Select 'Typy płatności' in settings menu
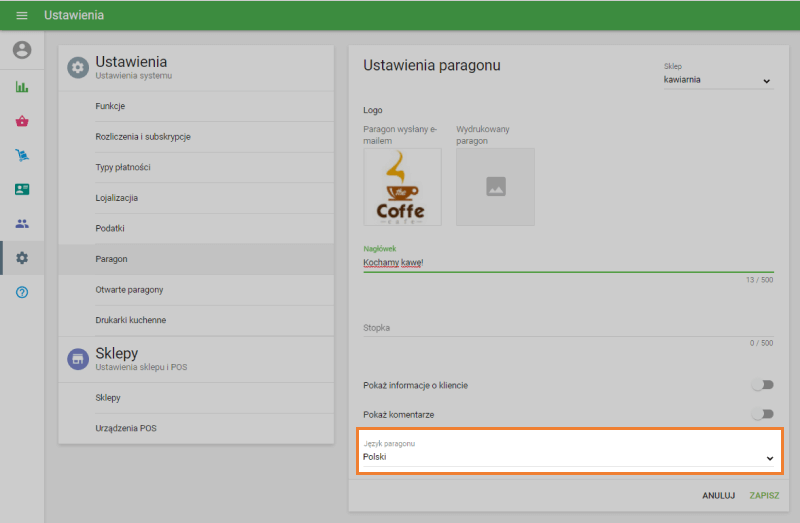Image resolution: width=800 pixels, height=523 pixels. point(123,167)
